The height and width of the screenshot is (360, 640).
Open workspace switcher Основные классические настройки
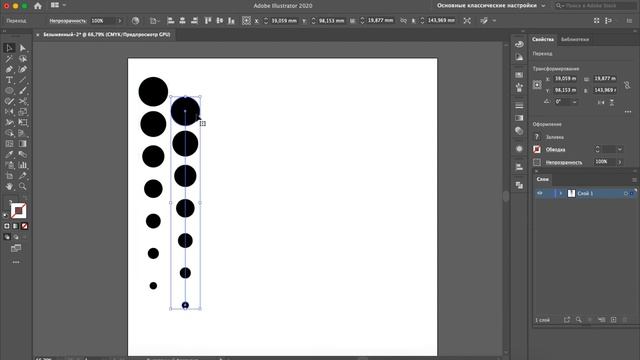(x=491, y=6)
